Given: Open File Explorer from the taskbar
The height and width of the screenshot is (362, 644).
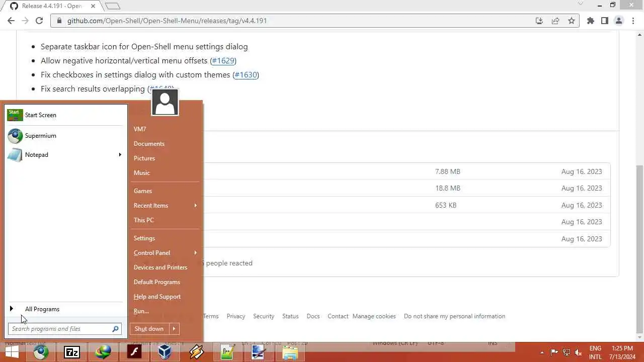Looking at the screenshot, I should point(290,352).
